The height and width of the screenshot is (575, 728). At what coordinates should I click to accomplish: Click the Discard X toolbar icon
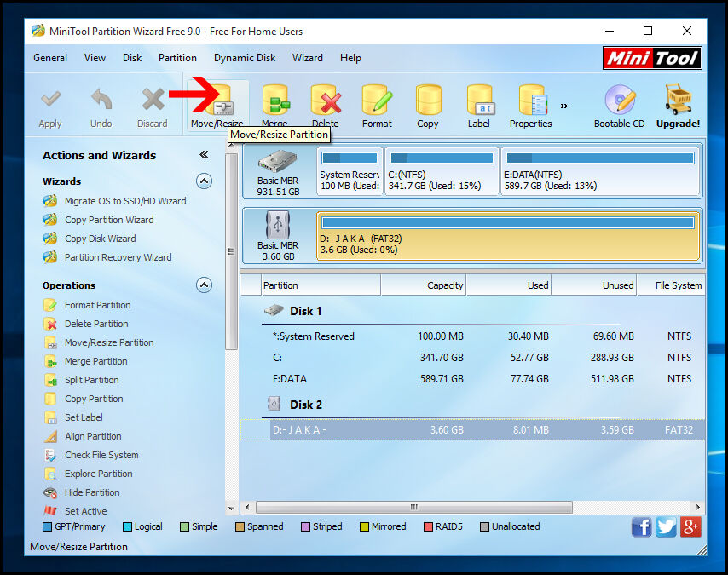pyautogui.click(x=153, y=99)
